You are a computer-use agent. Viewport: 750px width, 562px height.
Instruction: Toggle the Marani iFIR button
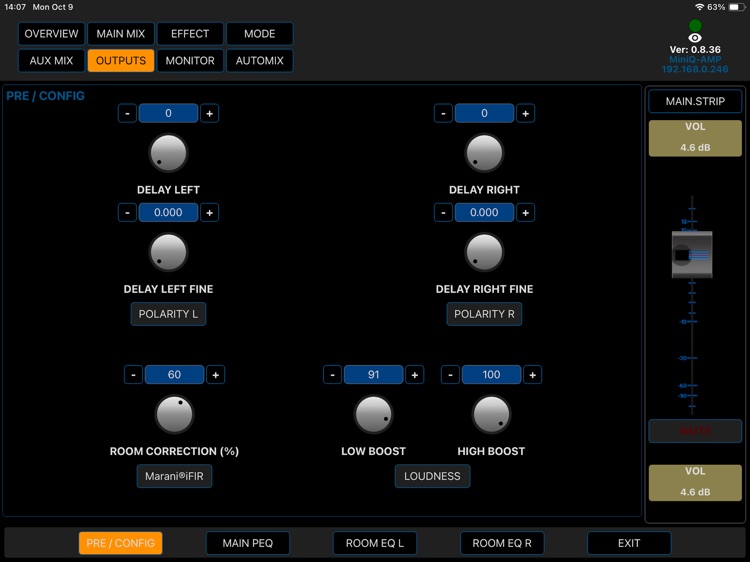[x=175, y=476]
